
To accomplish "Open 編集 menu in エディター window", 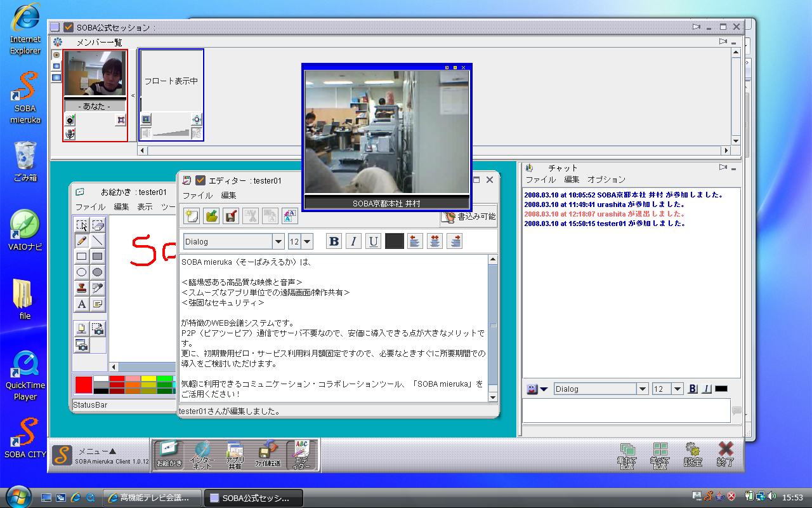I will click(228, 196).
